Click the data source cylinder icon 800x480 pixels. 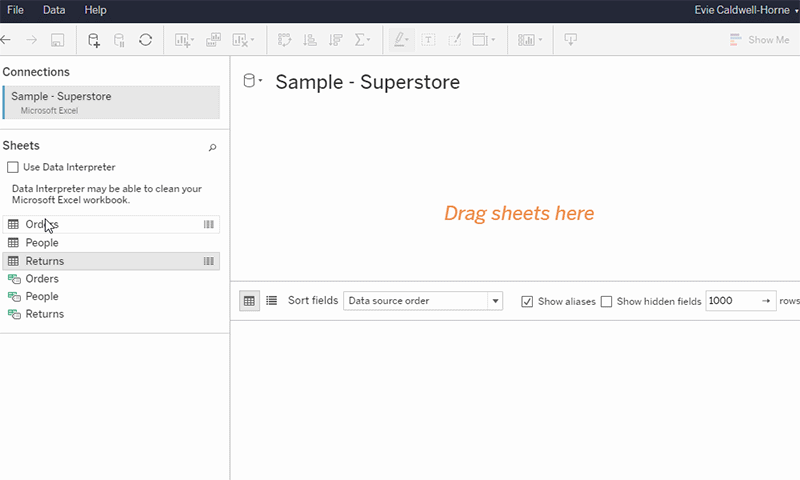point(248,81)
